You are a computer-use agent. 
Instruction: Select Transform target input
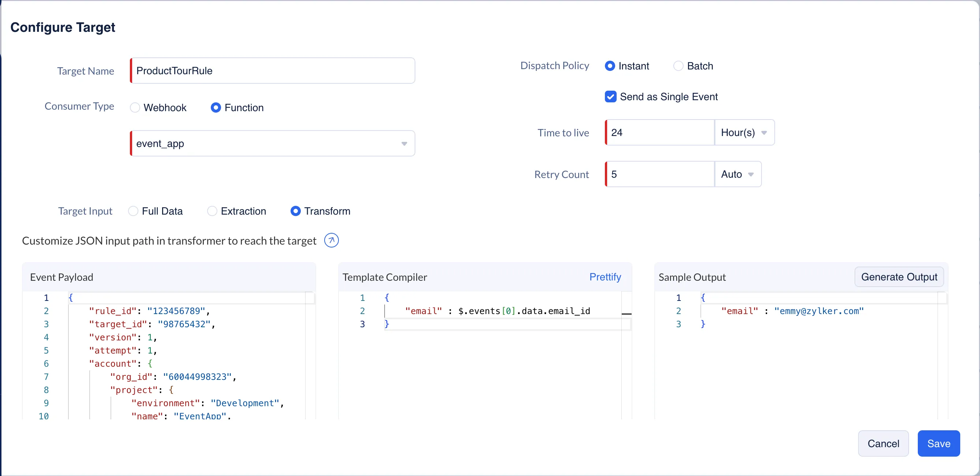point(296,211)
